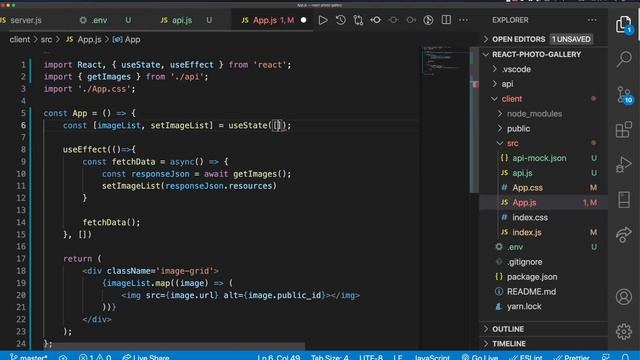Switch to the .env tab
Viewport: 640px width, 360px height.
coord(99,20)
